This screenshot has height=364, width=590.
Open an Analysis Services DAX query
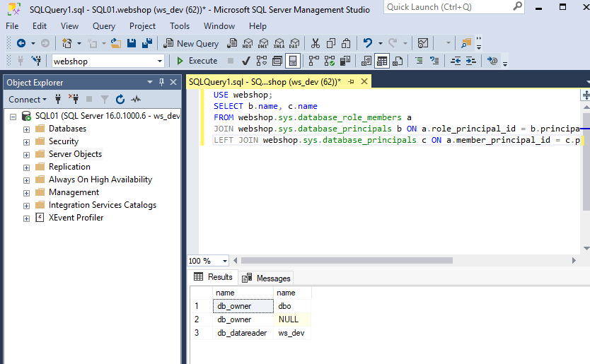tap(294, 43)
